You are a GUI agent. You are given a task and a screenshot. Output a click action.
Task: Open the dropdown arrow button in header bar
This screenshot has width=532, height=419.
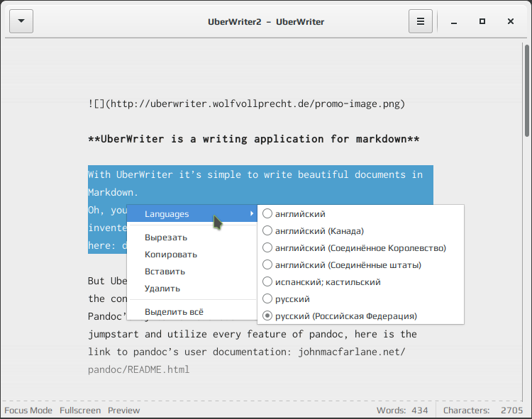[x=21, y=21]
